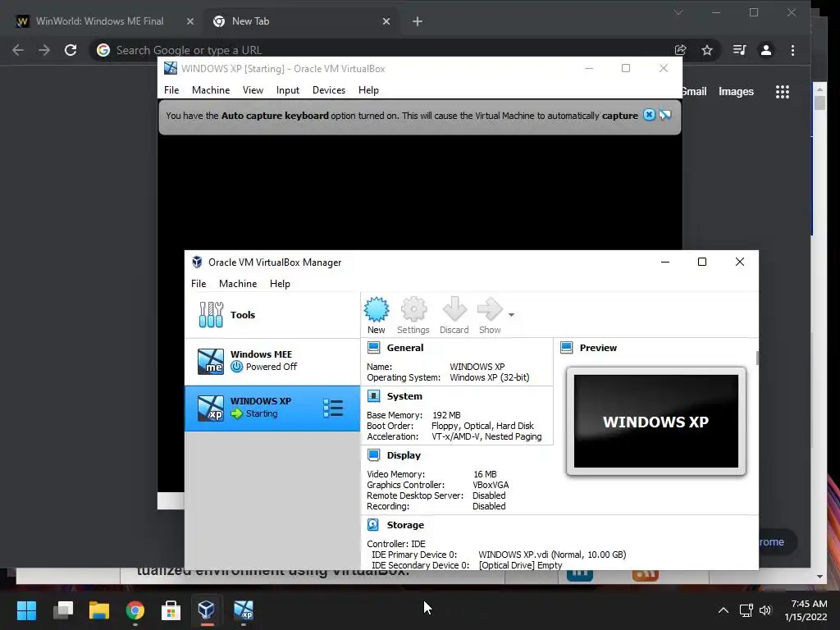Image resolution: width=840 pixels, height=630 pixels.
Task: Click the share page icon in Chrome
Action: [680, 50]
